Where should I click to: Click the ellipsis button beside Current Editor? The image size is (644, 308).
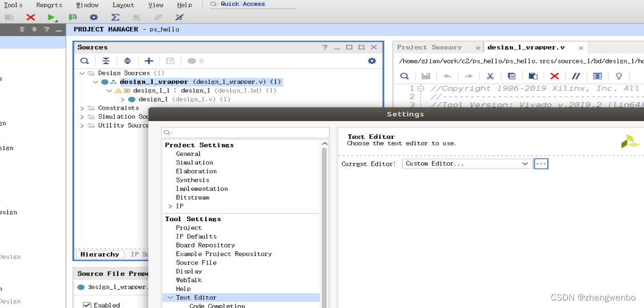point(541,163)
